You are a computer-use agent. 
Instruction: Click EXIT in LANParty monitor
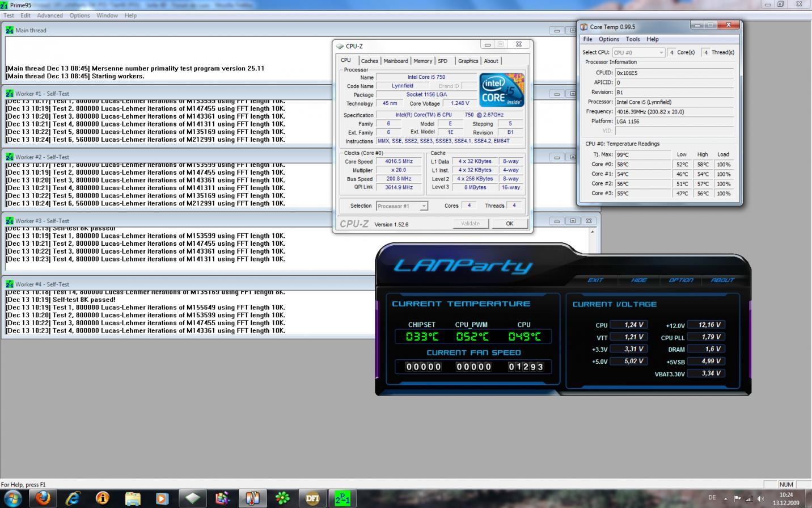click(x=595, y=280)
